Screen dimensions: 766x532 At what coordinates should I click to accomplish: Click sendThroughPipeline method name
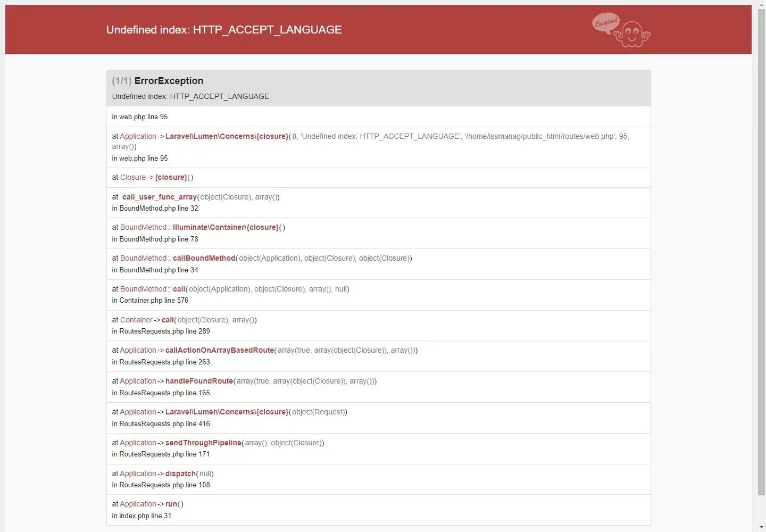coord(203,443)
